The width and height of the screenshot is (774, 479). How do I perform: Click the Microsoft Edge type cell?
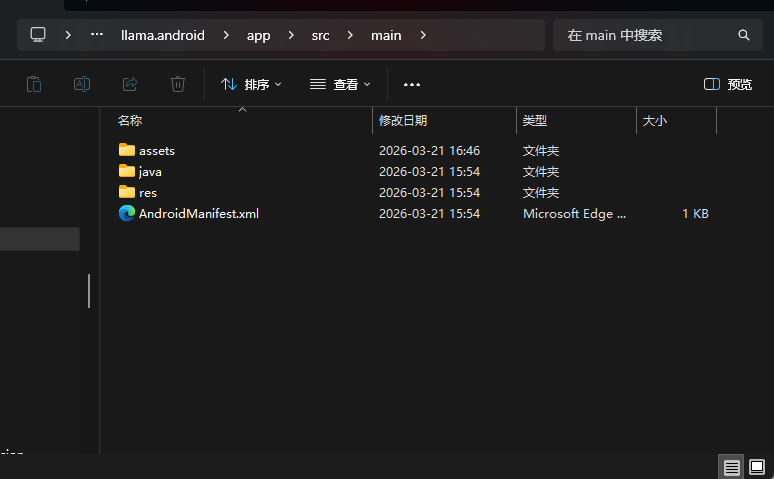click(574, 213)
